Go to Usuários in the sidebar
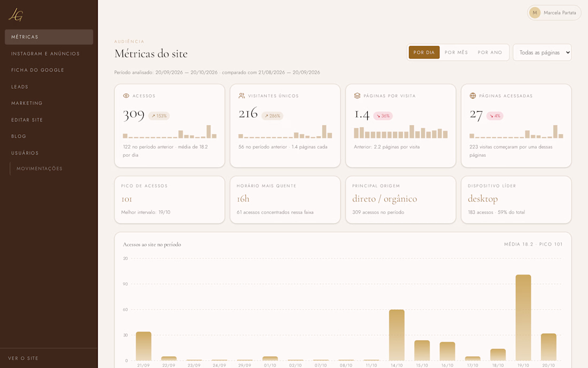This screenshot has width=588, height=368. tap(49, 153)
